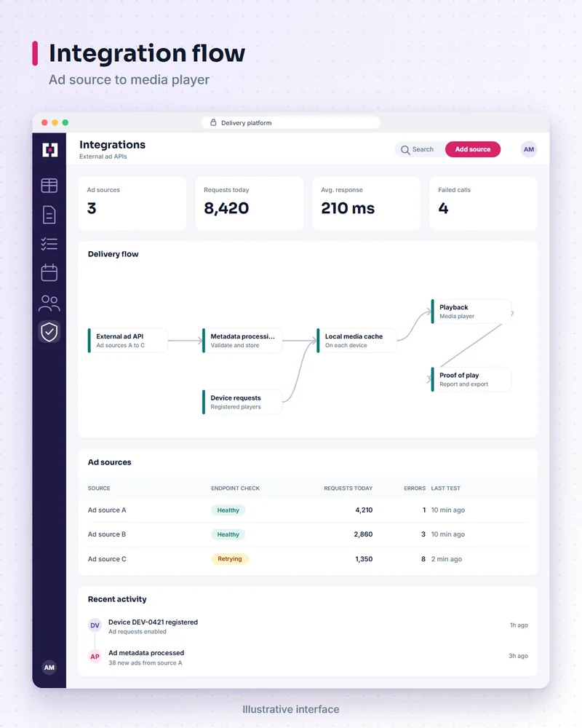The height and width of the screenshot is (728, 582).
Task: Select the shield checkmark icon in the sidebar
Action: [49, 331]
